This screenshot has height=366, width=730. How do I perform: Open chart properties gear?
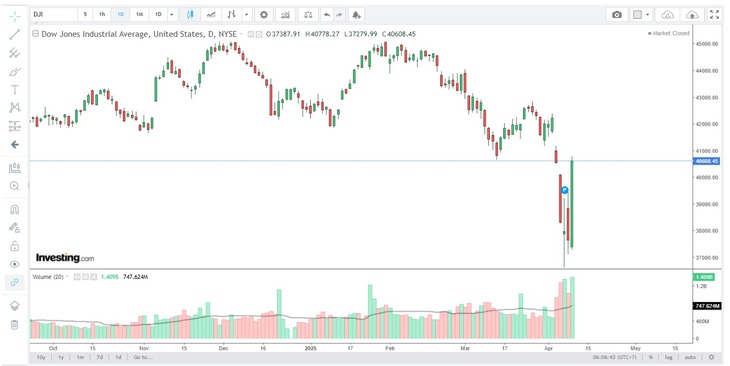point(264,14)
